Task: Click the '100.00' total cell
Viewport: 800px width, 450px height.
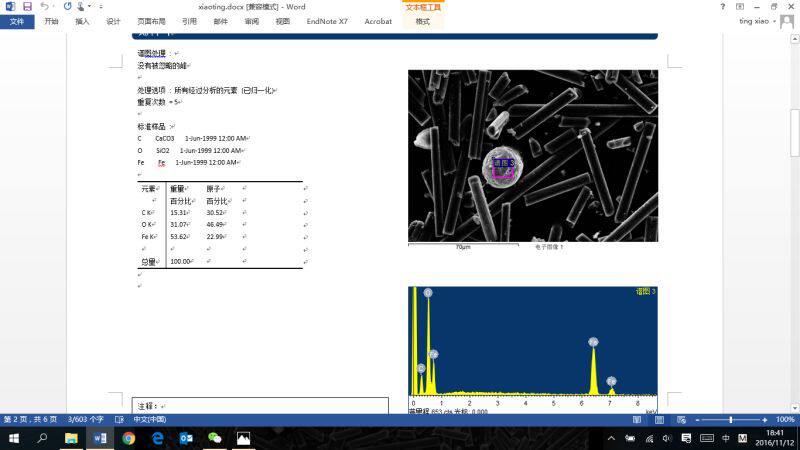Action: tap(180, 261)
